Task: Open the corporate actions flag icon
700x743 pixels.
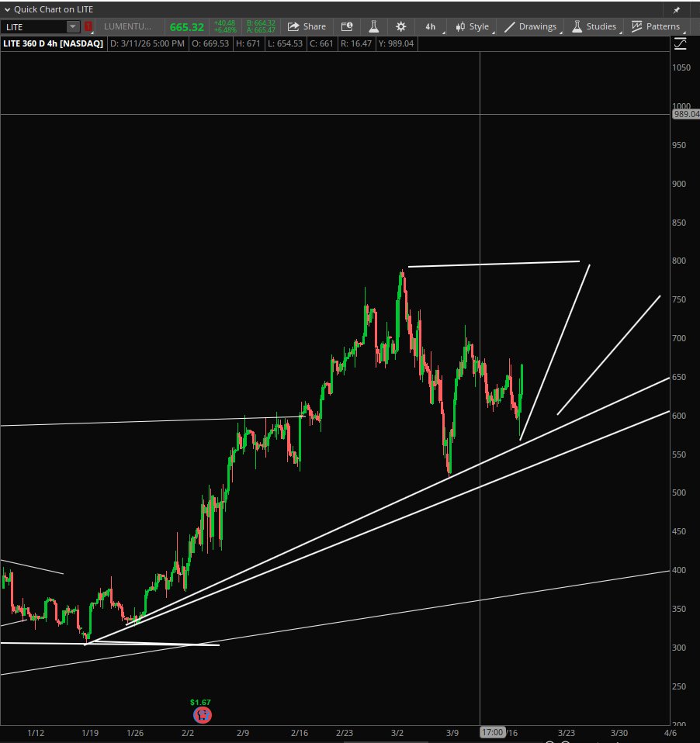Action: [x=347, y=26]
